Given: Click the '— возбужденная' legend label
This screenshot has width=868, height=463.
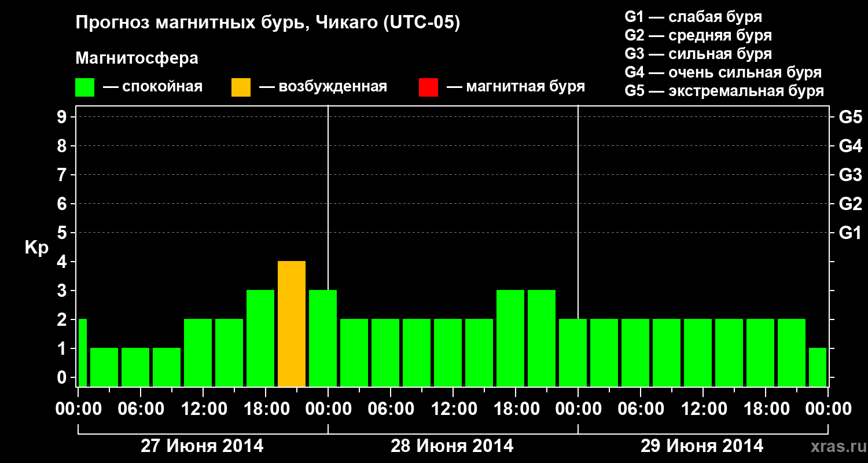Looking at the screenshot, I should pyautogui.click(x=323, y=87).
